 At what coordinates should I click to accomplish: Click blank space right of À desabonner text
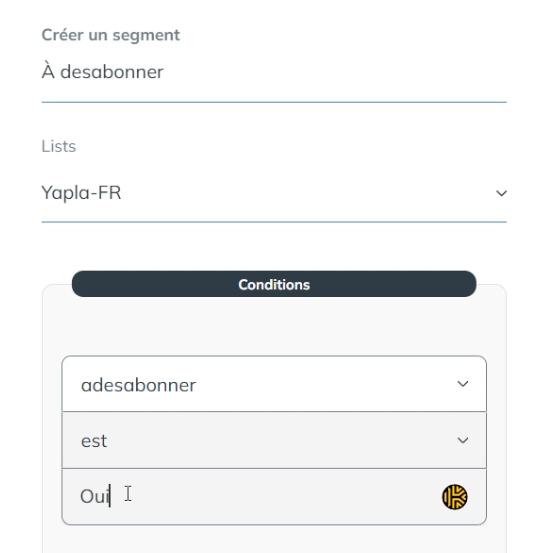click(335, 72)
